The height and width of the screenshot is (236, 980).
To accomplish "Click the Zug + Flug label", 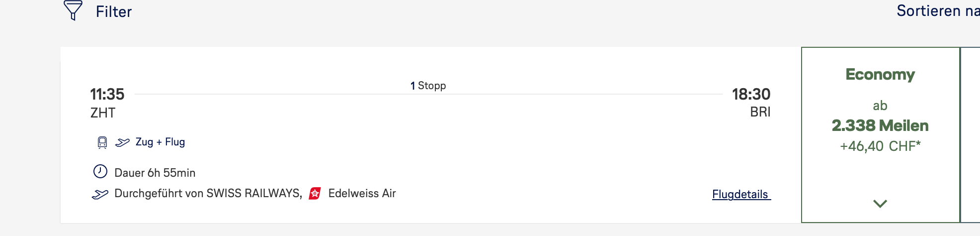I will (x=160, y=142).
